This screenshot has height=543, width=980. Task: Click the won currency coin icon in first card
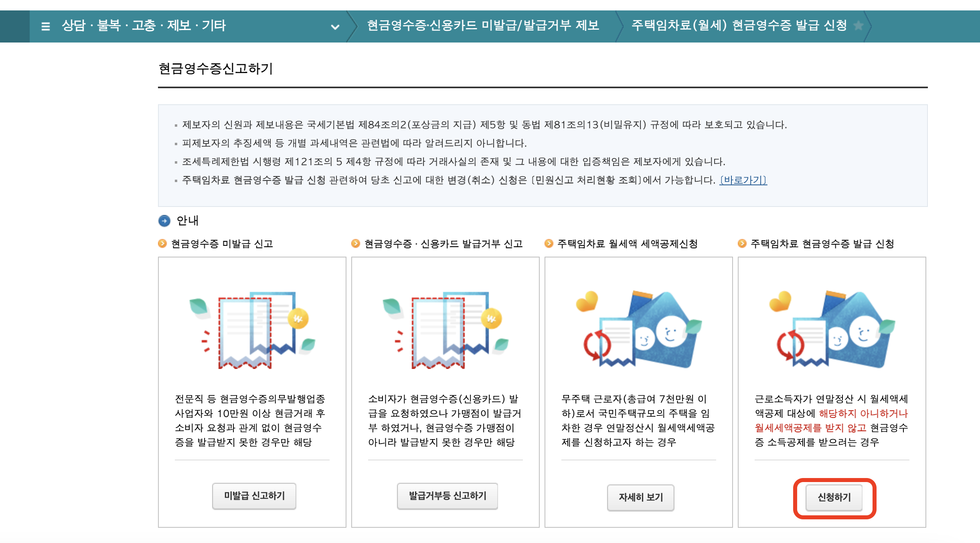(298, 319)
